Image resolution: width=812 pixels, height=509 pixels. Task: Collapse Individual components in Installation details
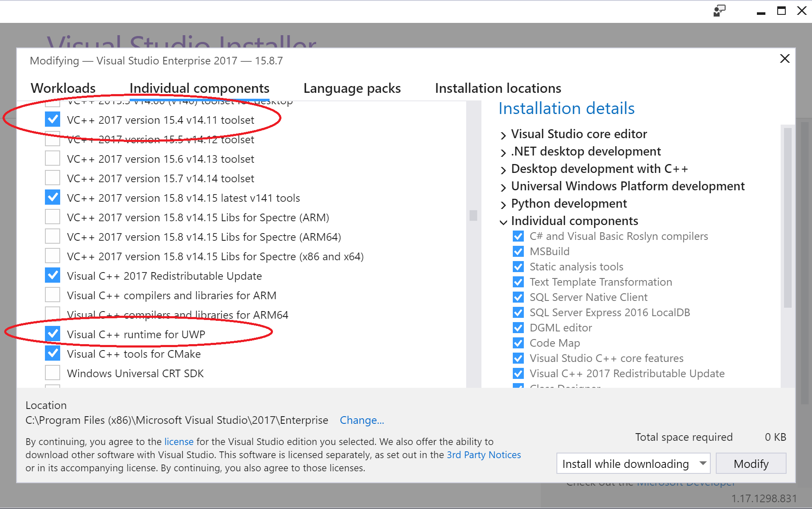[503, 222]
